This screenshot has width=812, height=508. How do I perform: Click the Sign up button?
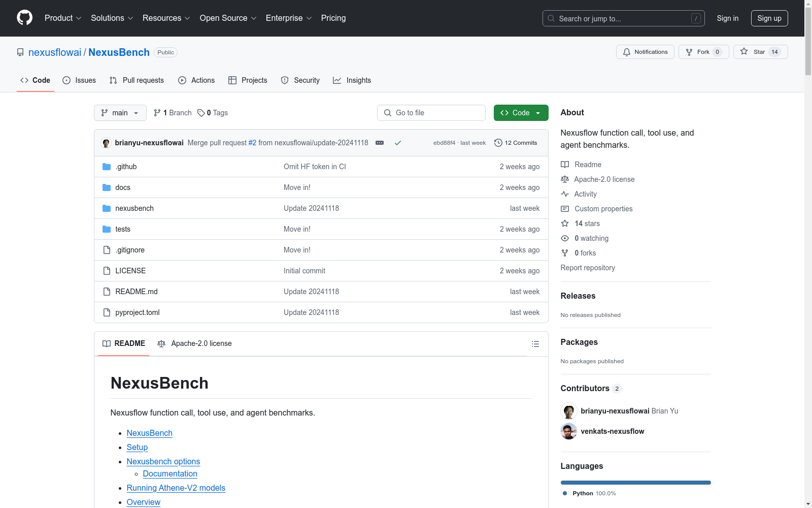tap(769, 18)
